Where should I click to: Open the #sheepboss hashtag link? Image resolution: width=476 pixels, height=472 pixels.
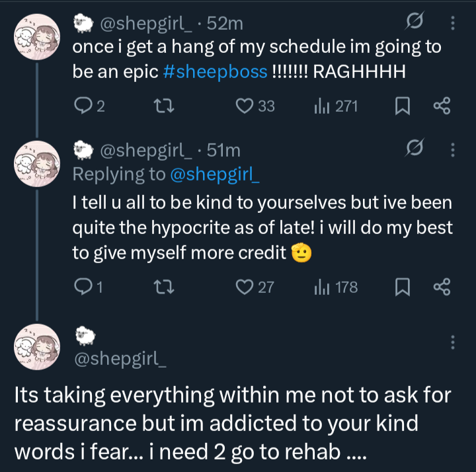(214, 71)
